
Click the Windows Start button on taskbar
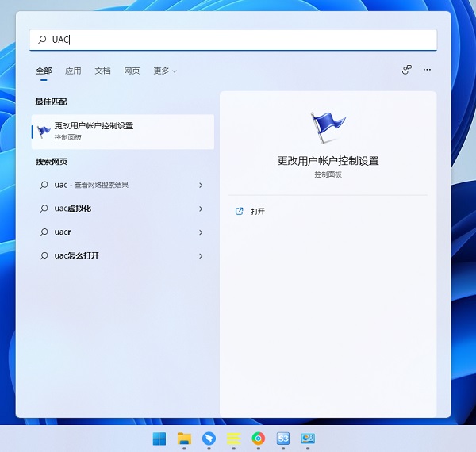click(159, 439)
